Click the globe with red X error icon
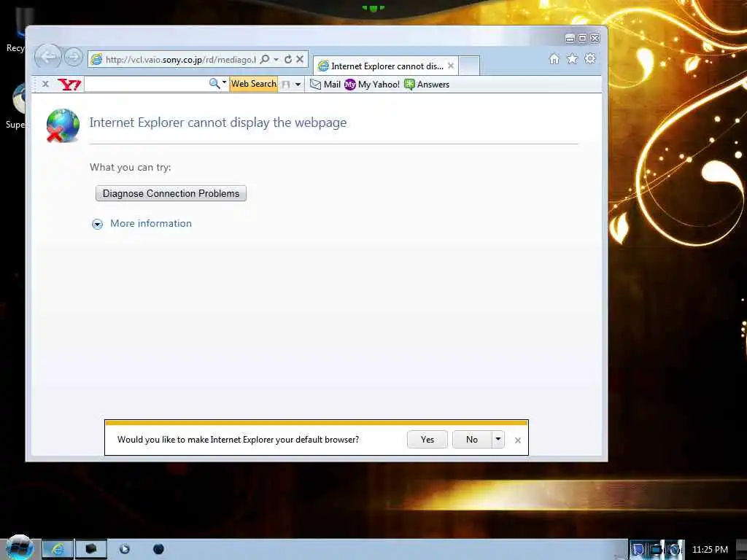The image size is (747, 560). 63,125
